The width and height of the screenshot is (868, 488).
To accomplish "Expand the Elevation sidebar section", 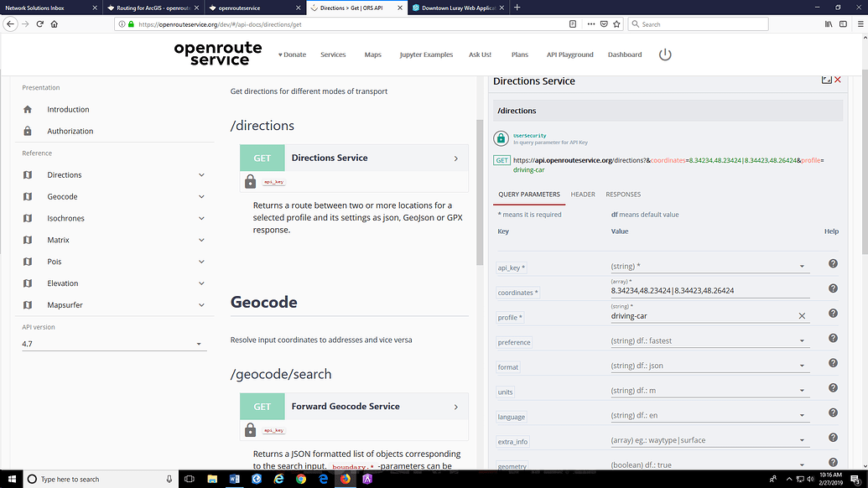I will pos(201,283).
